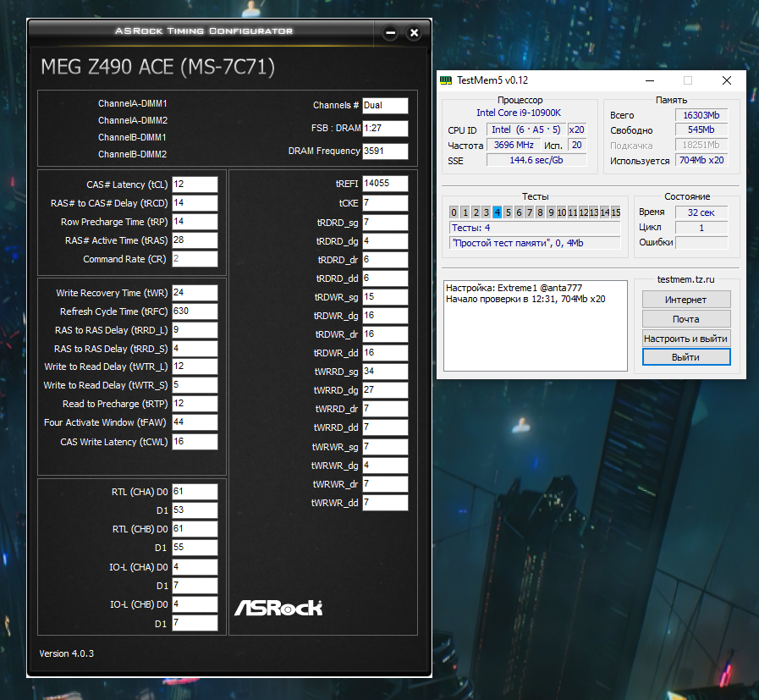The image size is (759, 700).
Task: Click the 144.6 sec/Gb SSE value
Action: [536, 160]
